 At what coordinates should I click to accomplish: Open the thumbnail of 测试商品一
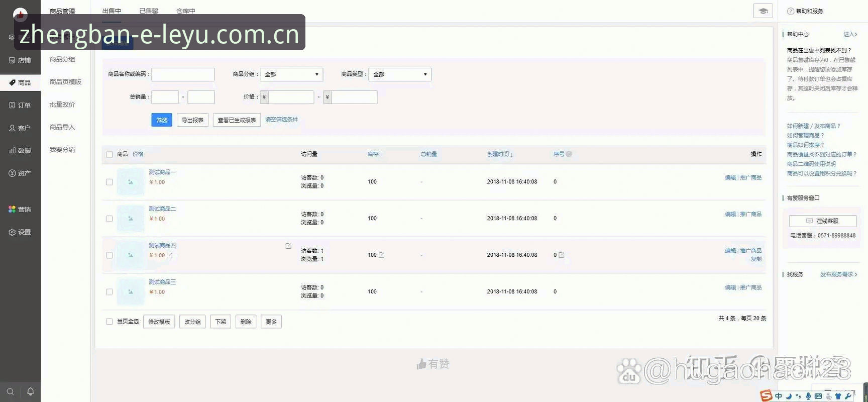pyautogui.click(x=131, y=182)
